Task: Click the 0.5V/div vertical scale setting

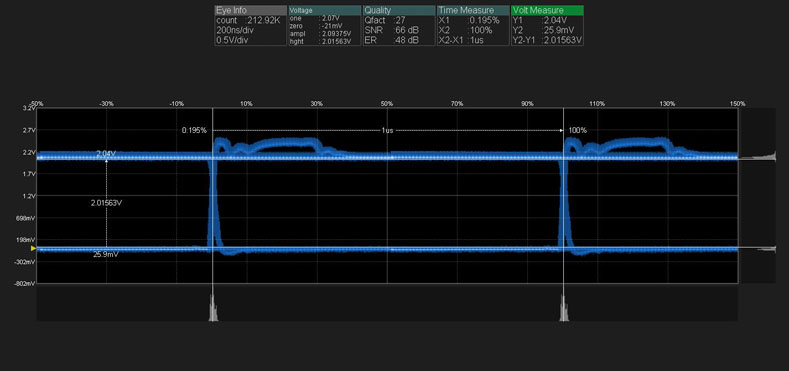Action: [x=233, y=40]
